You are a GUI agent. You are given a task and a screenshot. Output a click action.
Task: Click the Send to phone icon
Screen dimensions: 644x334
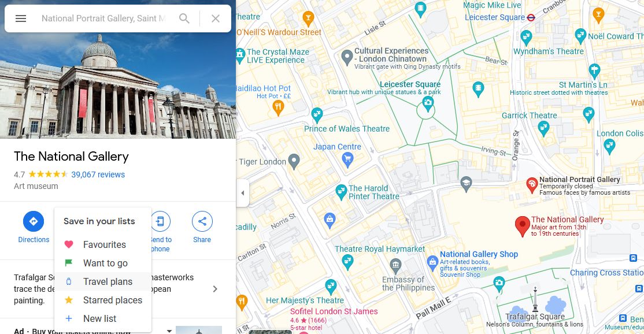pyautogui.click(x=160, y=221)
